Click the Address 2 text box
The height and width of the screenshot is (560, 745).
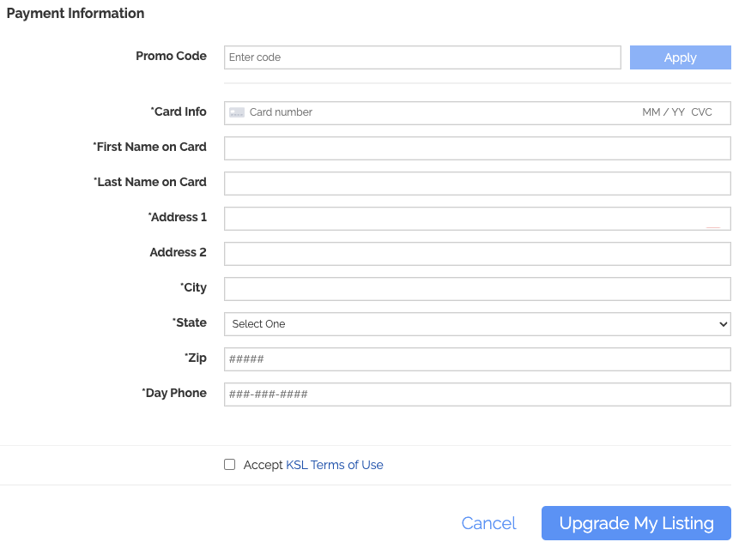pos(477,254)
